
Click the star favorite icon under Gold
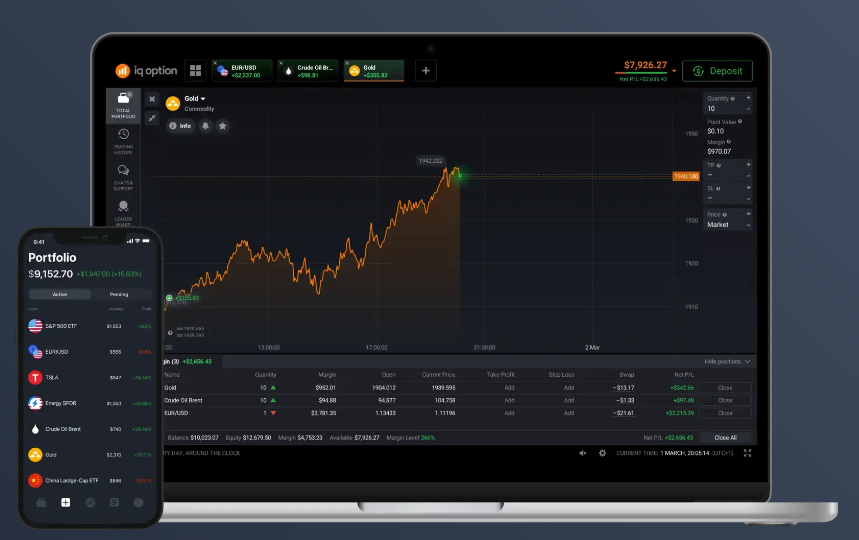click(222, 126)
